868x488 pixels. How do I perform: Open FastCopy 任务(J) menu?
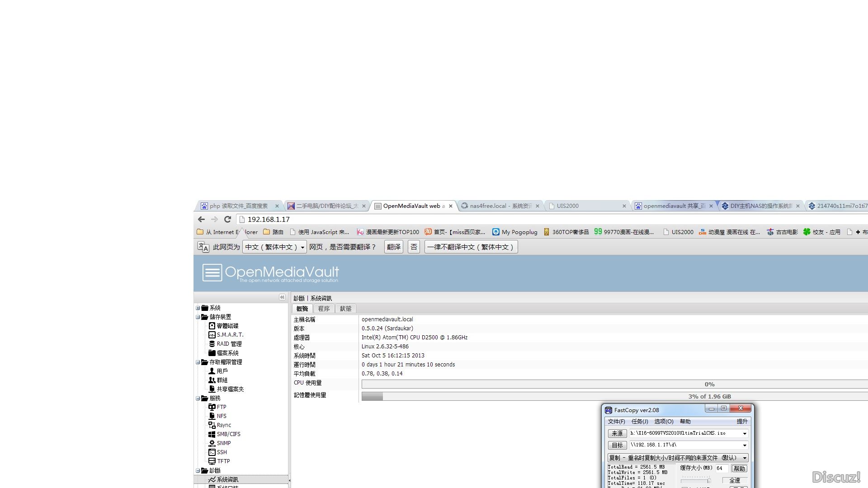click(x=640, y=422)
